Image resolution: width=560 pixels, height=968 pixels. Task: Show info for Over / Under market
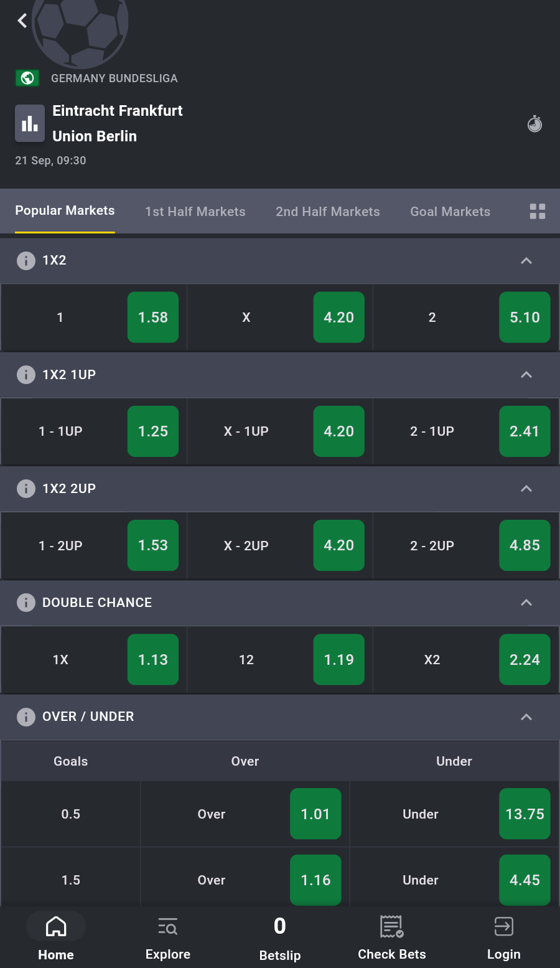pyautogui.click(x=26, y=717)
